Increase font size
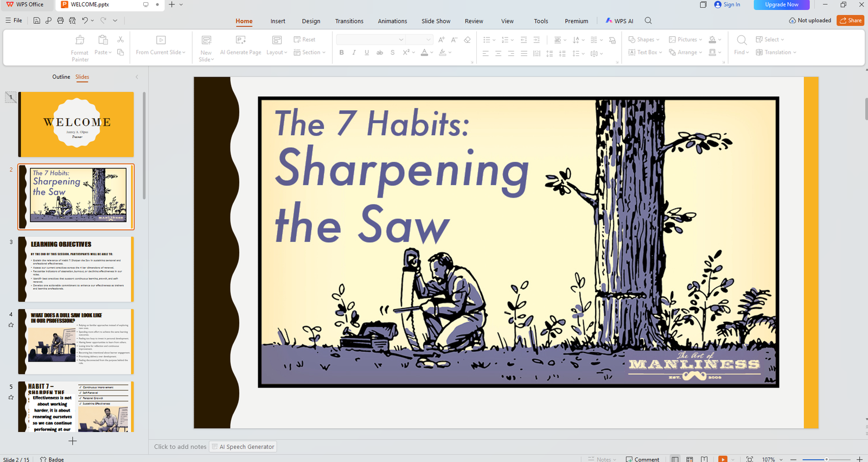This screenshot has width=868, height=462. coord(442,40)
